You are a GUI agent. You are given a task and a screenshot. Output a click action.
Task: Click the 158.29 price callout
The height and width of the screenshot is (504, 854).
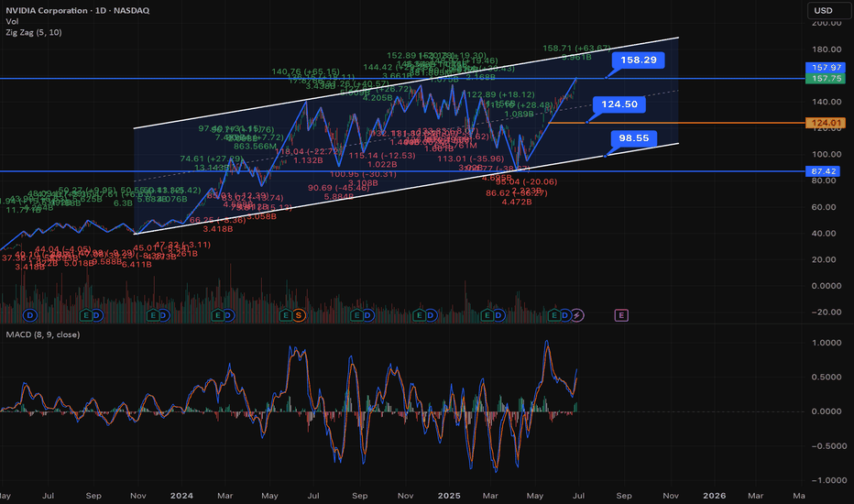point(639,60)
